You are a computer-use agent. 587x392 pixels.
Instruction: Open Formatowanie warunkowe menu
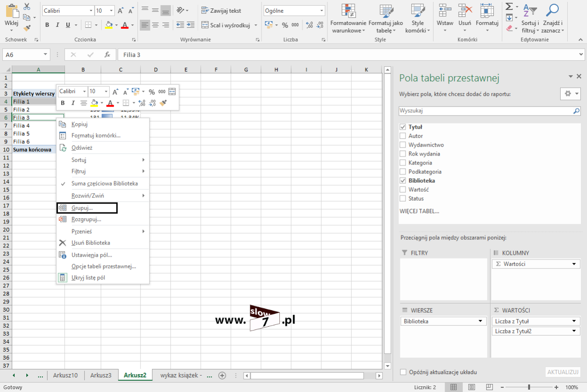tap(349, 19)
